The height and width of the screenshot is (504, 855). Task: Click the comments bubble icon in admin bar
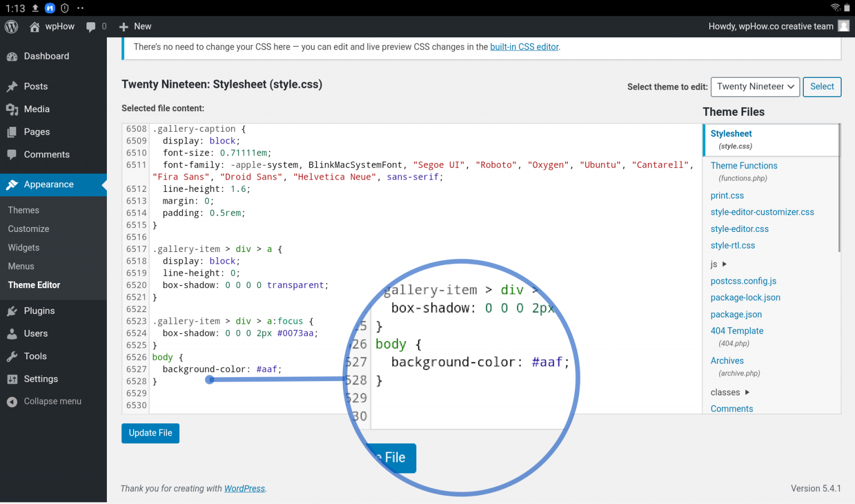click(91, 27)
